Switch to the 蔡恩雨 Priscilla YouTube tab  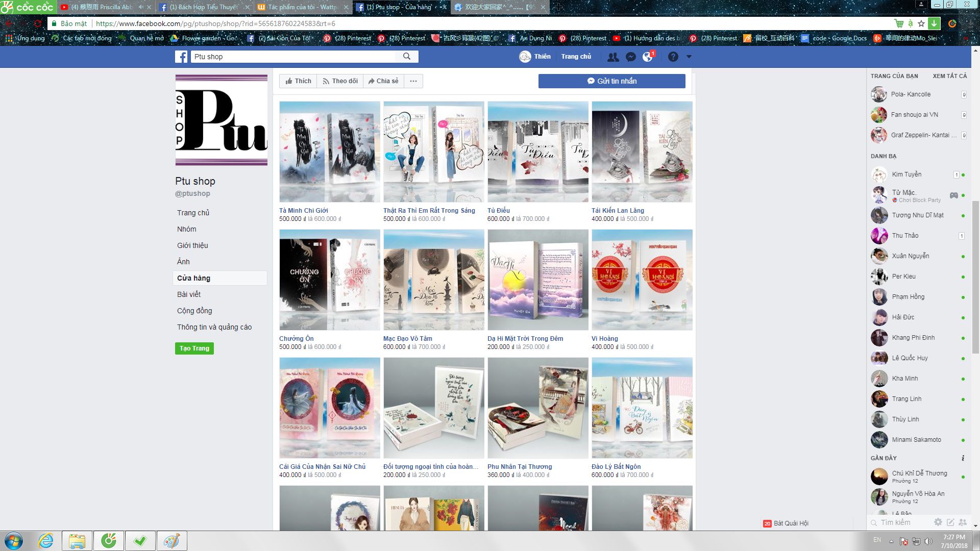[106, 7]
